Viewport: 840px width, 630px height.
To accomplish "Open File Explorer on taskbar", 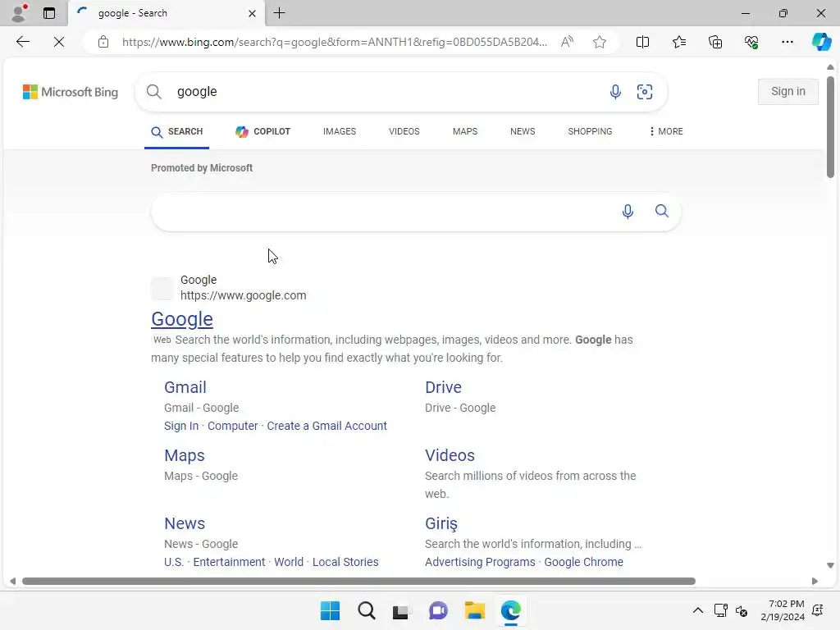I will 475,610.
